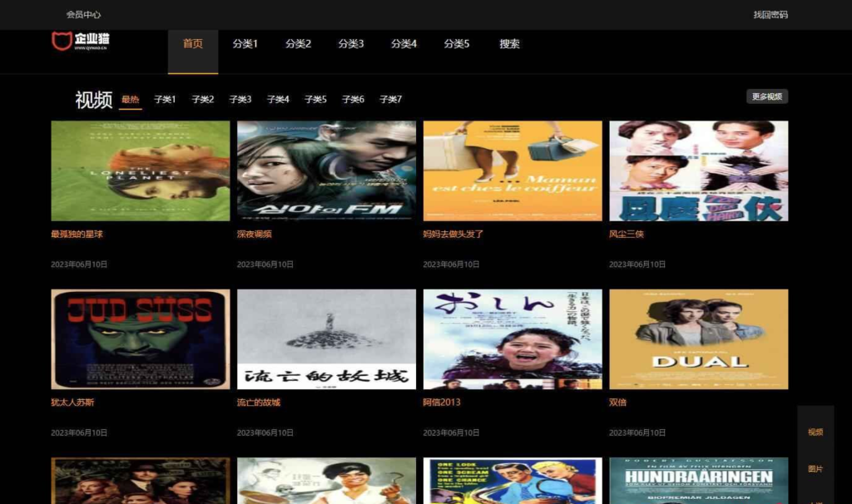Open the 深夜调频 poster thumbnail
Viewport: 852px width, 504px height.
tap(326, 170)
